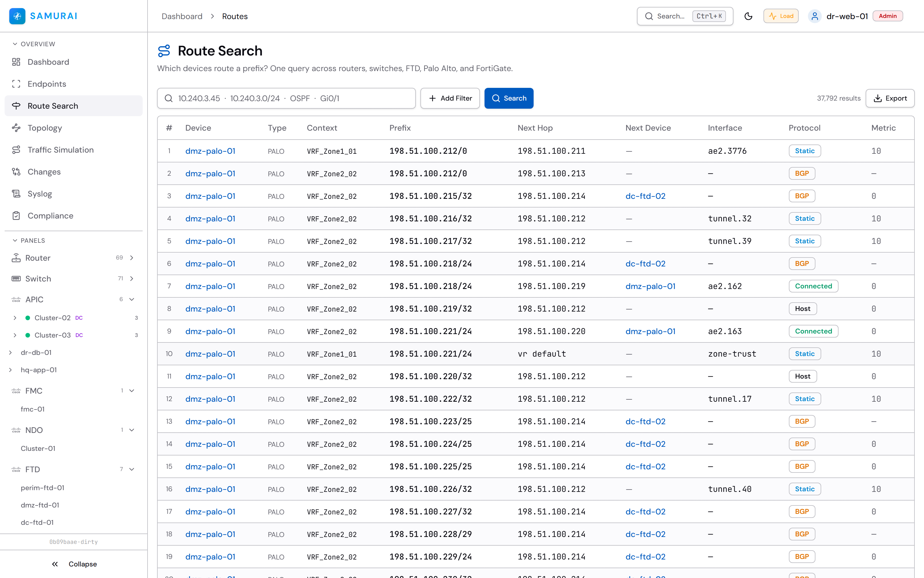Click 'vr default' next hop cell

click(542, 354)
